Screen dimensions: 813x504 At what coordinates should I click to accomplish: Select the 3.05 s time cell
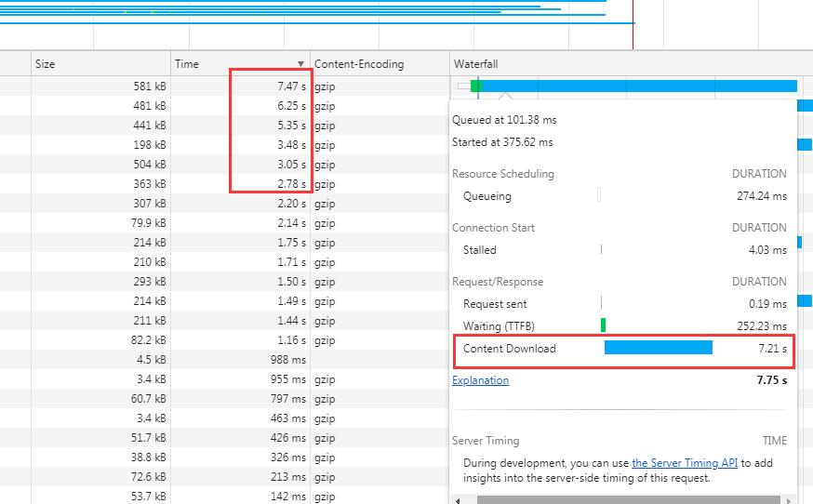pos(240,165)
